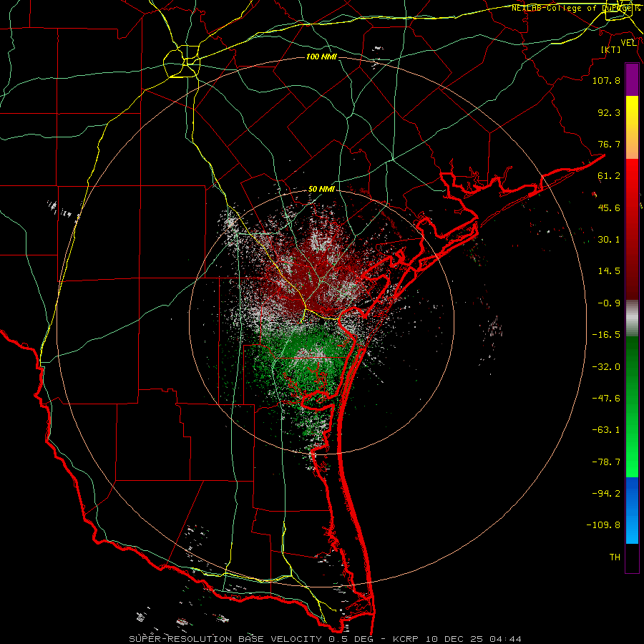The image size is (644, 644).
Task: Click the -94.2 legend value
Action: pos(606,493)
